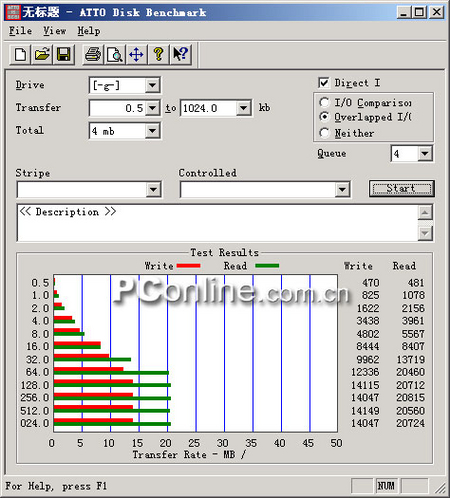This screenshot has width=450, height=498.
Task: Expand the Controlled by dropdown
Action: (342, 190)
